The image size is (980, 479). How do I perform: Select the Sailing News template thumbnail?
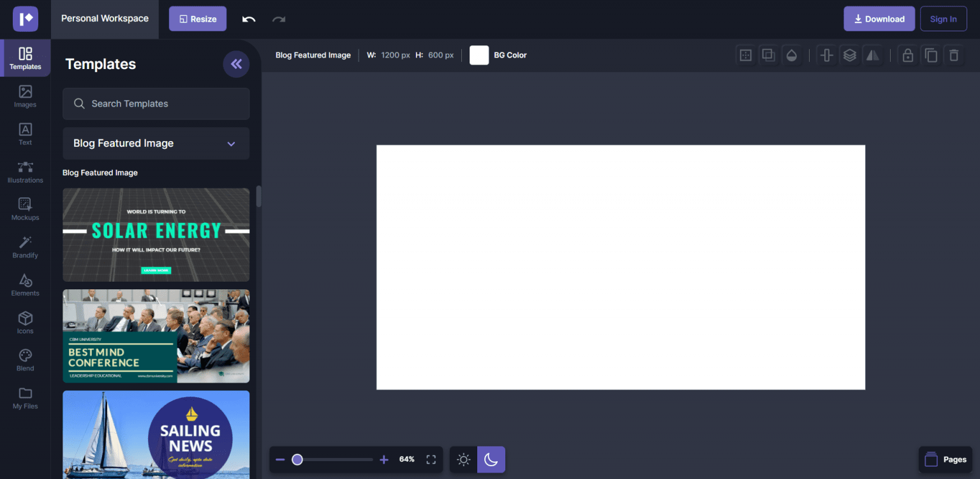point(156,434)
